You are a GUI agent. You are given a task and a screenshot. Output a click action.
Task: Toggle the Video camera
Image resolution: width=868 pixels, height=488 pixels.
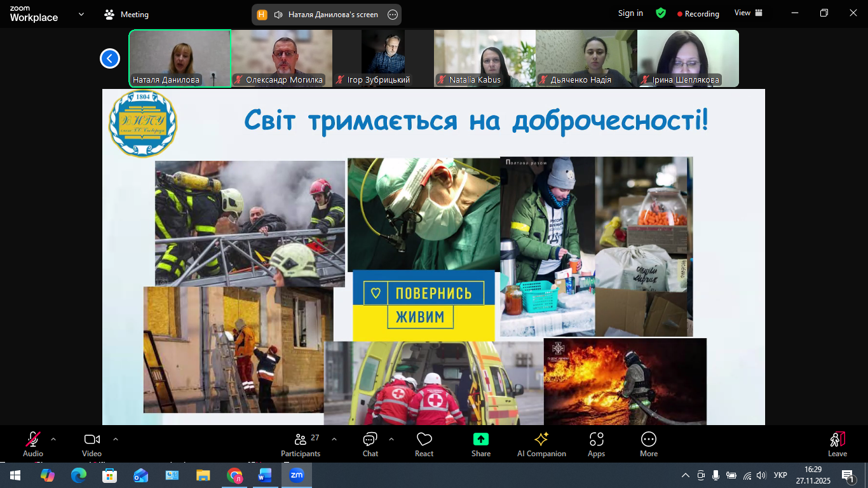92,444
